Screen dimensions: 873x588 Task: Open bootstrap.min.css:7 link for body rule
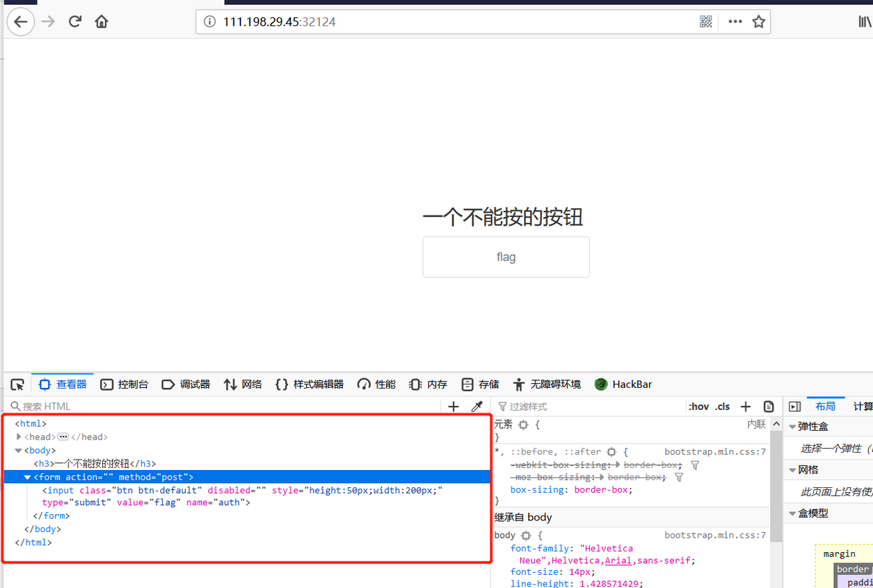(715, 536)
